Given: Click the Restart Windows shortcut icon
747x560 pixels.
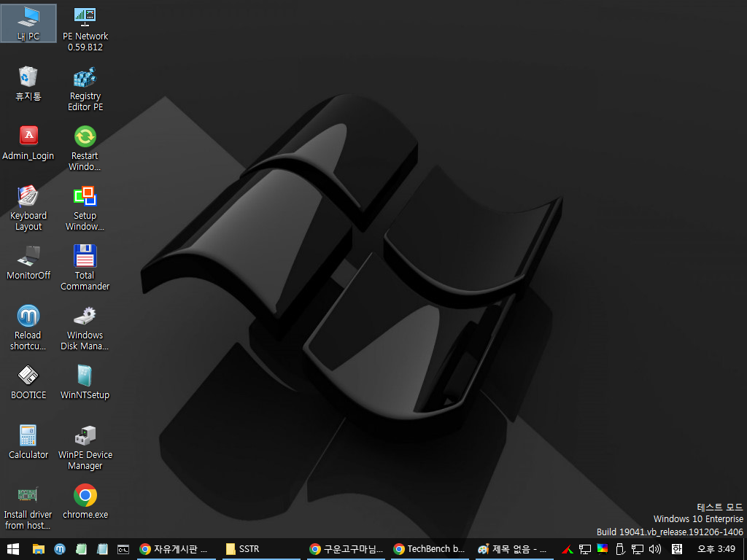Looking at the screenshot, I should pos(85,149).
